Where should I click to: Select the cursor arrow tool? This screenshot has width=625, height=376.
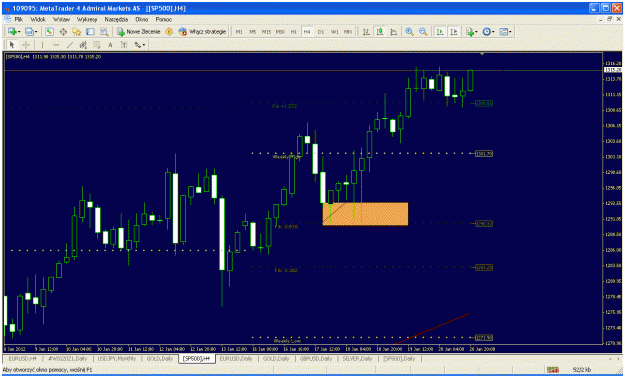pos(12,45)
